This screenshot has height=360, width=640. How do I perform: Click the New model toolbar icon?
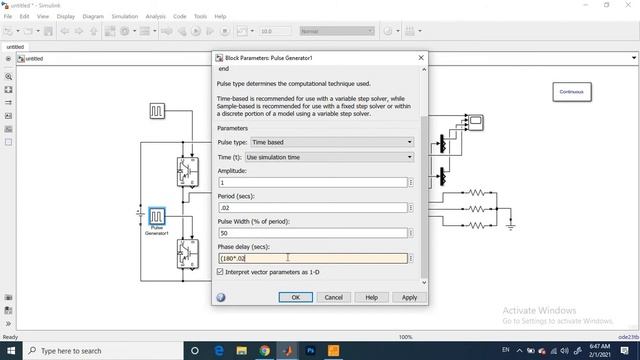[x=8, y=31]
